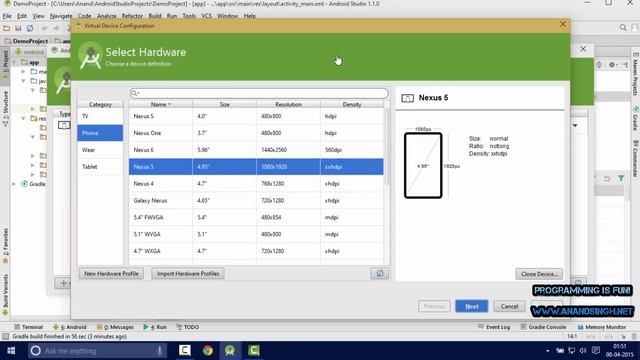640x360 pixels.
Task: Open the Android tool window at bottom
Action: (x=70, y=327)
